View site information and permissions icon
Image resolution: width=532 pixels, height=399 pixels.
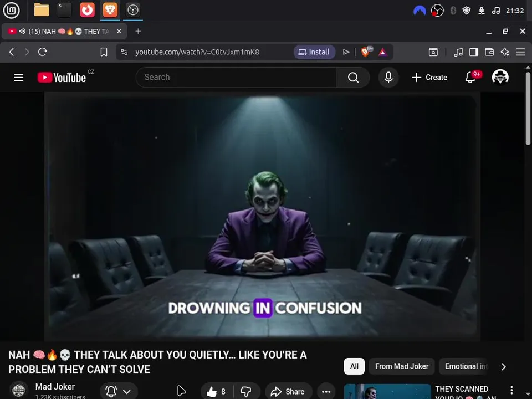[x=124, y=52]
